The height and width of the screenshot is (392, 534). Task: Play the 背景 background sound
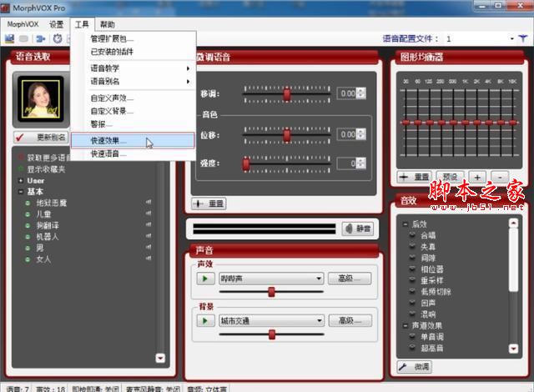pos(206,320)
